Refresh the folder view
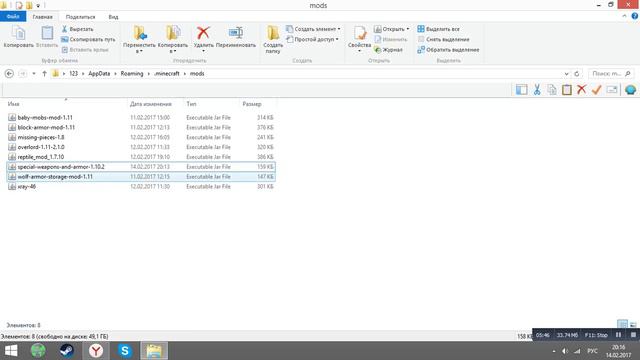640x360 pixels. point(577,74)
